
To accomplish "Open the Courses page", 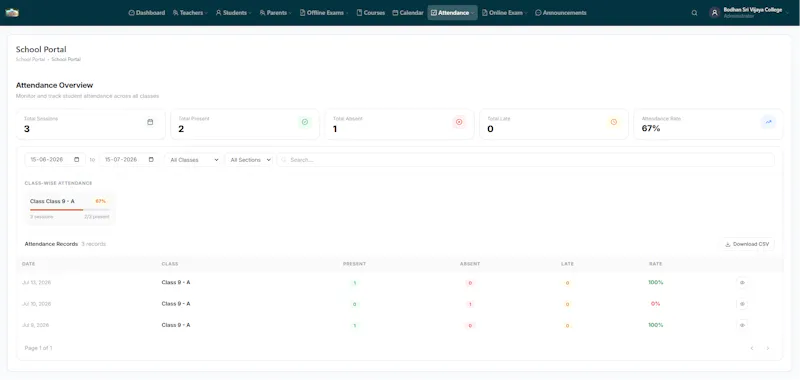I will 371,13.
